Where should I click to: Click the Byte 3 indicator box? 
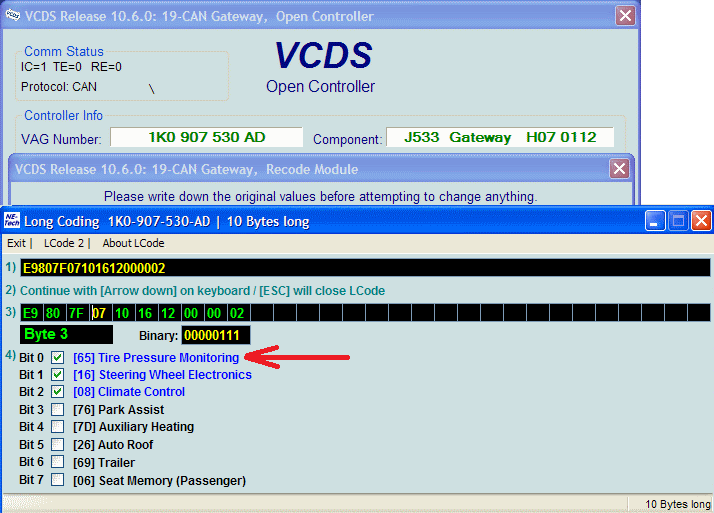tap(66, 335)
